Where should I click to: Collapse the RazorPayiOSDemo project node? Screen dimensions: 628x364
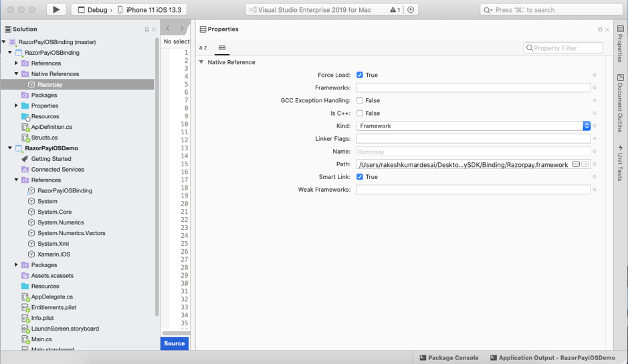[x=10, y=148]
